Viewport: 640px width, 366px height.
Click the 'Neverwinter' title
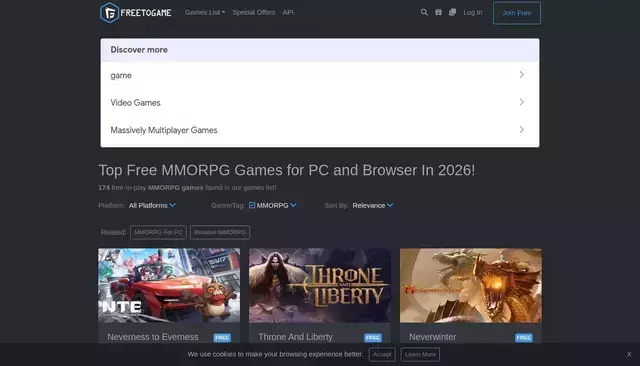[433, 337]
